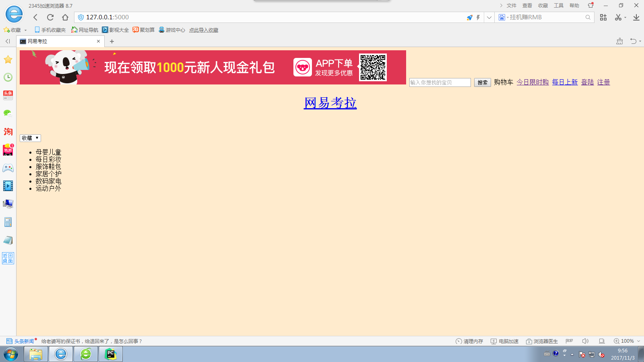Click the rocket acceleration icon in address bar

point(469,17)
